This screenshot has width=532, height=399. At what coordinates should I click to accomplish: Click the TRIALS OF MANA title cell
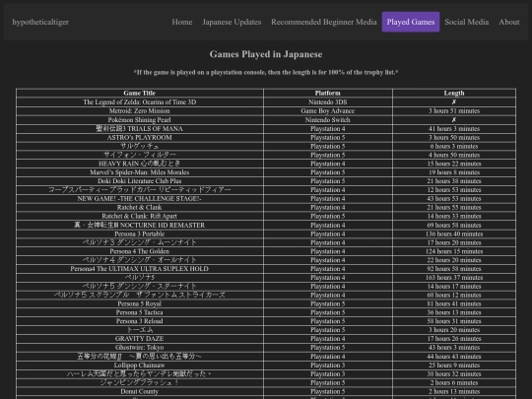[140, 129]
